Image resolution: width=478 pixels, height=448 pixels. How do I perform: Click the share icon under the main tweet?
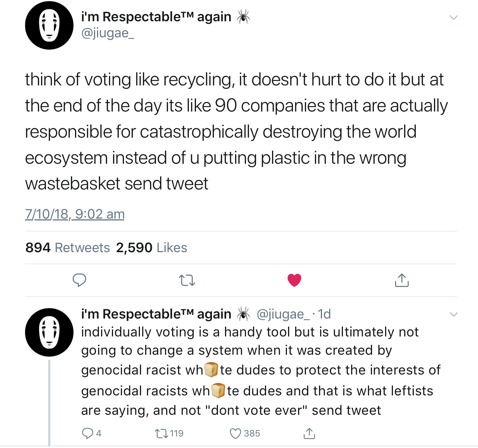pos(402,280)
